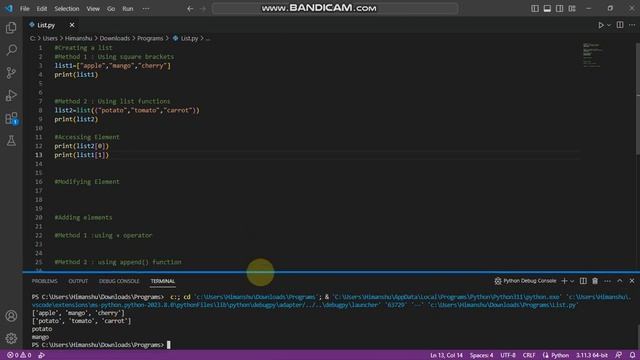Open the Extensions view

coord(11,118)
